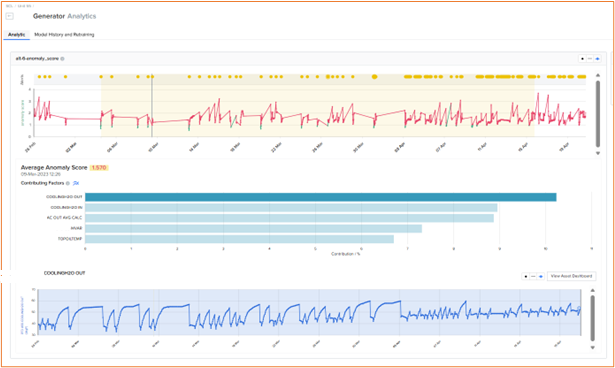This screenshot has width=615, height=368.
Task: Click the anomaly chart vertical scrollbar thumb
Action: 598,114
